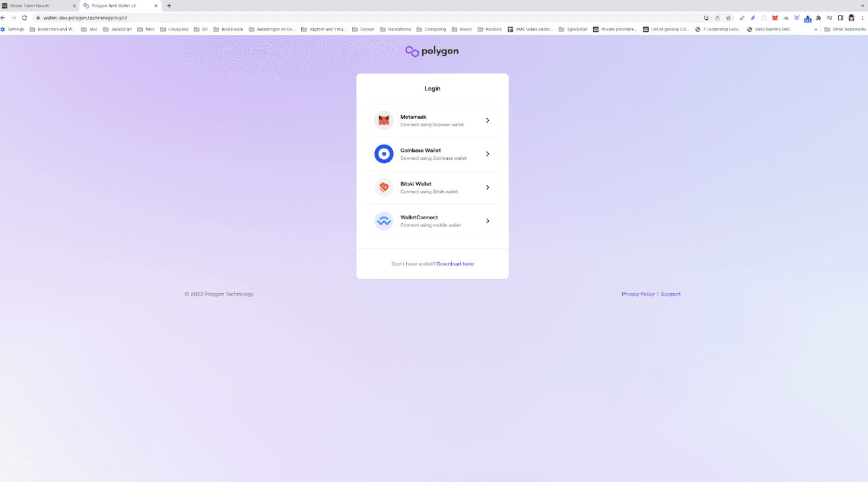The width and height of the screenshot is (868, 482).
Task: Open the Meta Gamma Delt... bookmark
Action: click(x=770, y=29)
